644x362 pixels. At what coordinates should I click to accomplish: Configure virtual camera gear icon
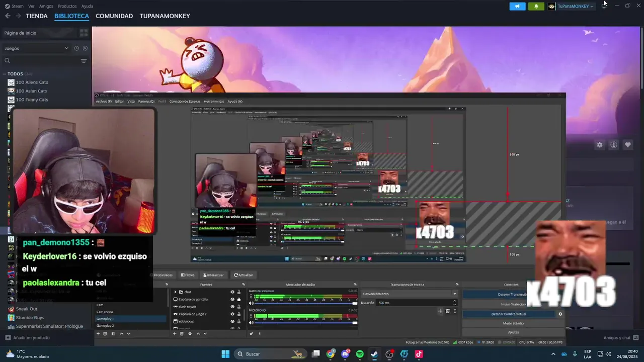(560, 314)
